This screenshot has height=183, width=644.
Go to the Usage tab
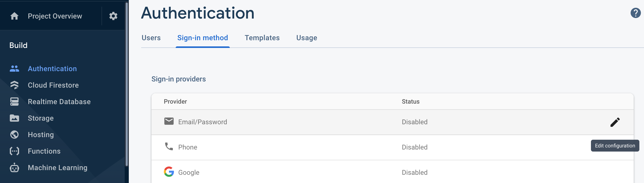307,38
